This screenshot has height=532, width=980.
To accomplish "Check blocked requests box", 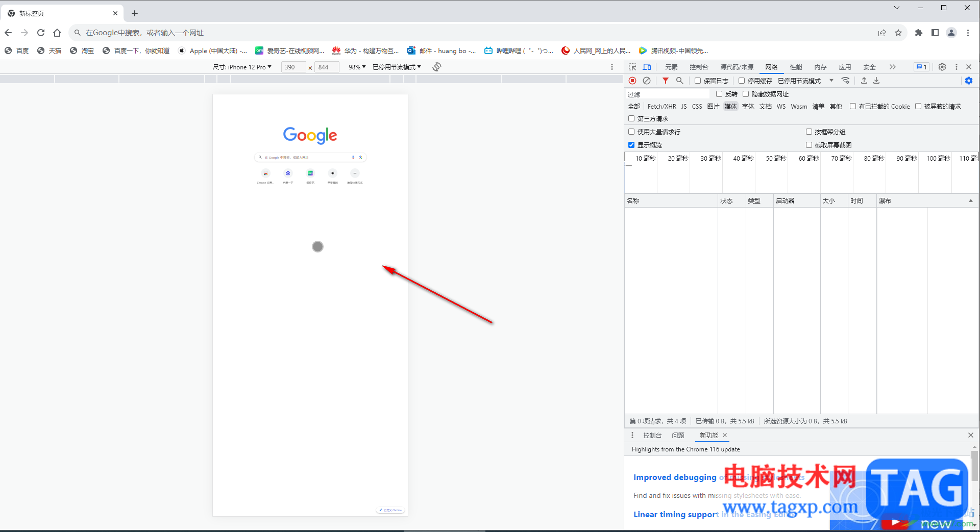I will tap(918, 106).
